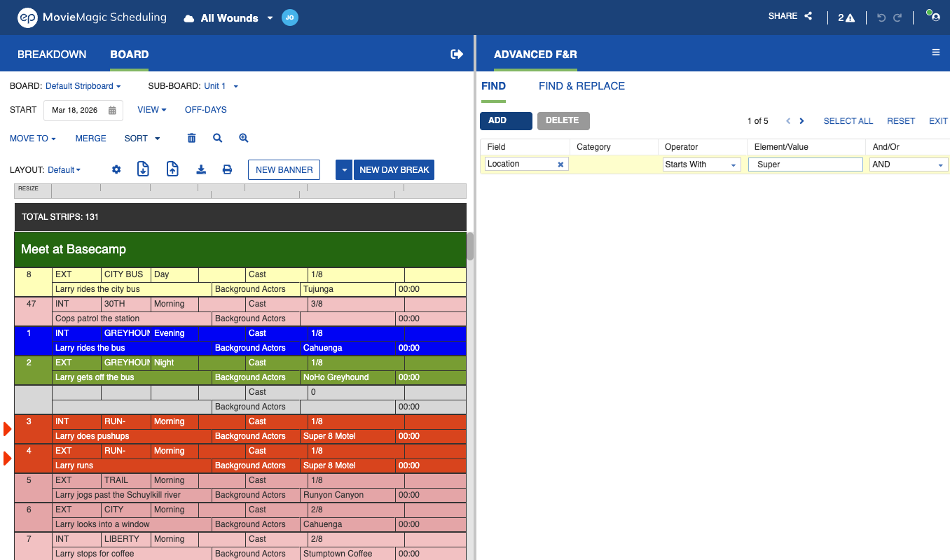
Task: Click the stripboard vertical scrollbar
Action: click(470, 246)
